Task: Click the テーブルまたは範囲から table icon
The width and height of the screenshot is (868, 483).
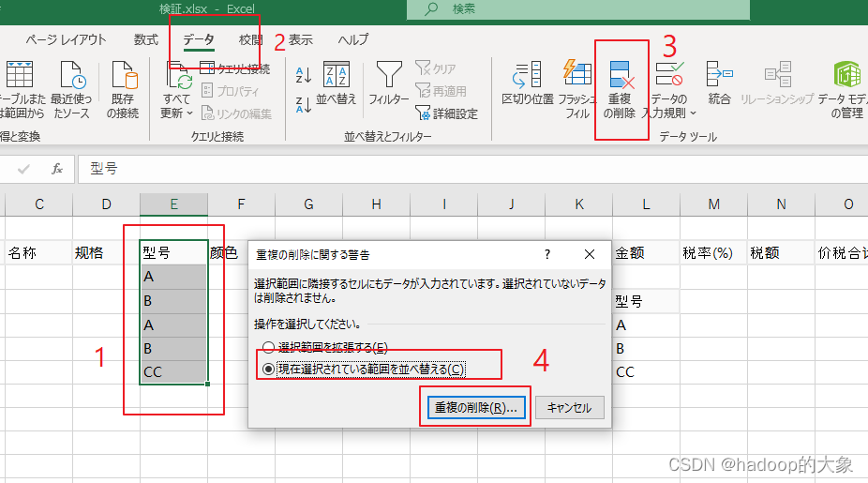Action: 20,74
